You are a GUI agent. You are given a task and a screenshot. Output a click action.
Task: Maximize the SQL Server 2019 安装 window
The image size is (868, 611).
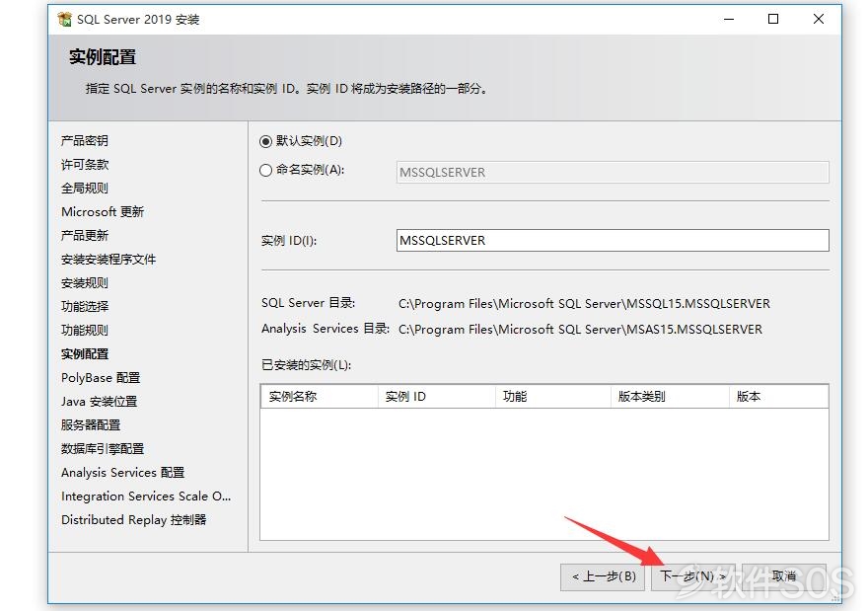773,20
